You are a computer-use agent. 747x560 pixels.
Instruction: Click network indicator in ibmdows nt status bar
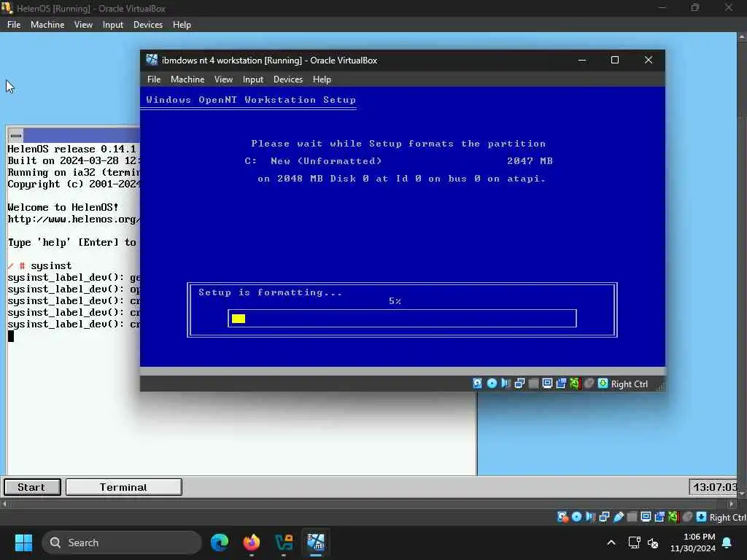(519, 384)
